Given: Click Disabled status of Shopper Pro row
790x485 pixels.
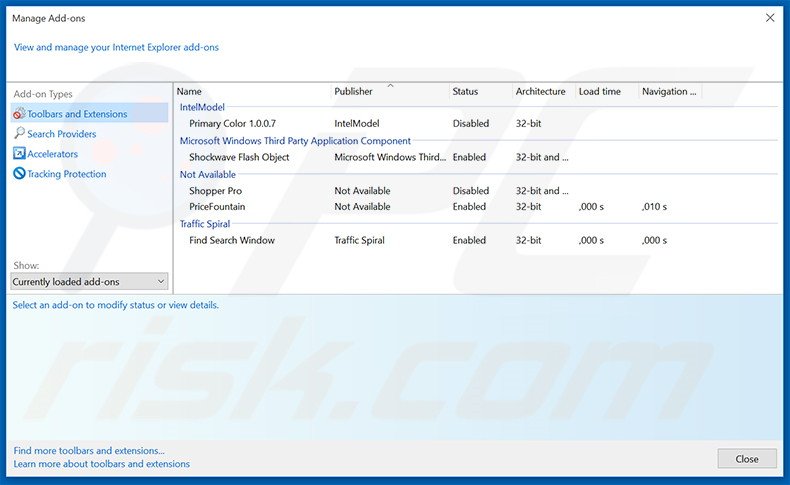Looking at the screenshot, I should [471, 191].
